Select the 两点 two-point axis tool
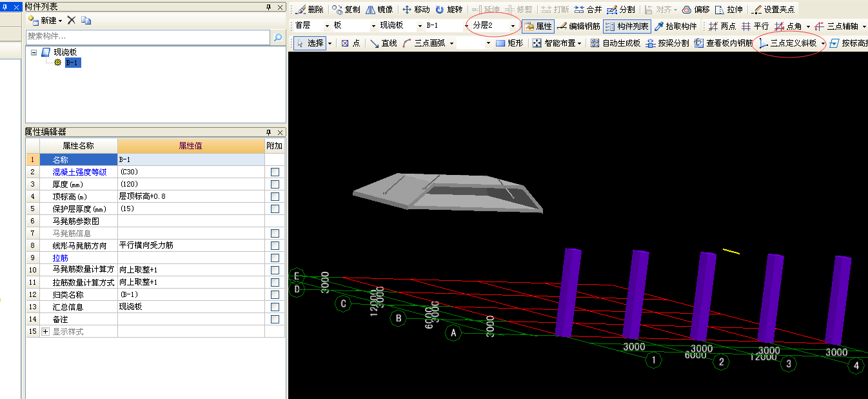 point(722,26)
